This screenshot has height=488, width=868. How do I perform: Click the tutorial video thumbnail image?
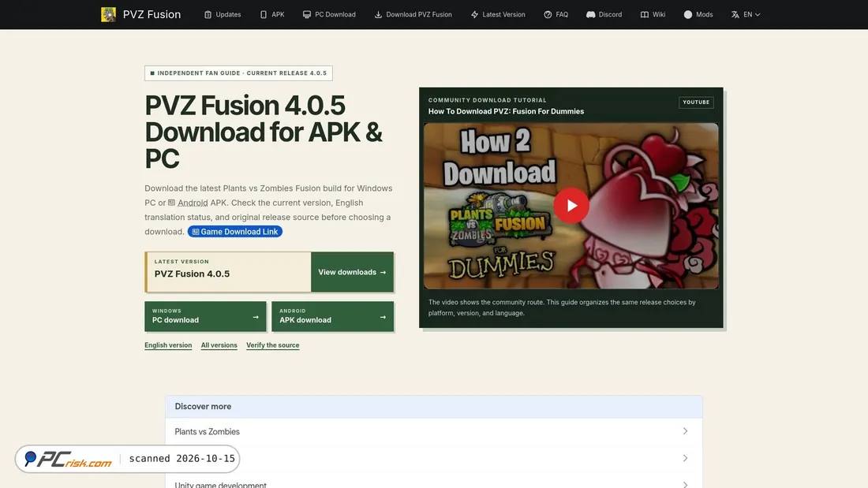(571, 206)
